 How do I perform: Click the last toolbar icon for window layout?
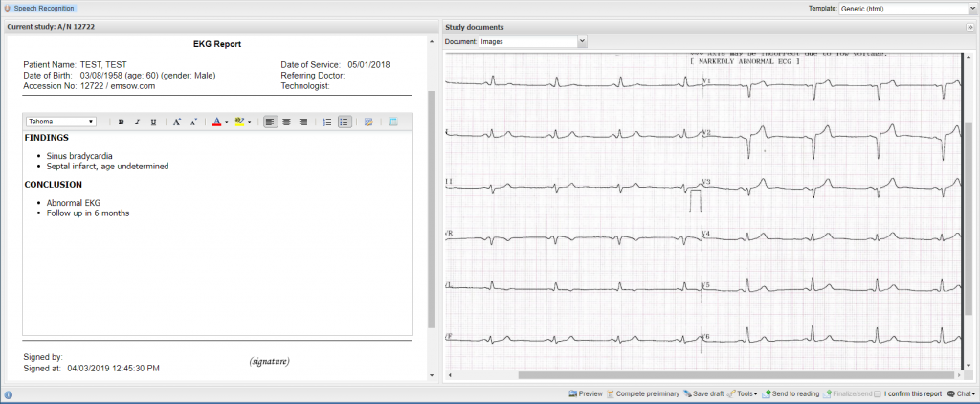pos(392,122)
